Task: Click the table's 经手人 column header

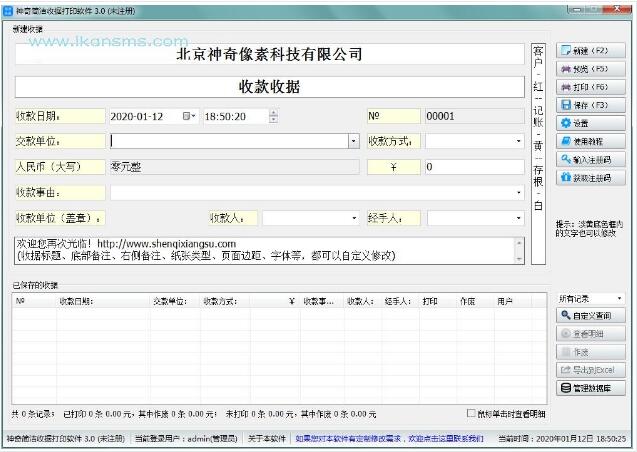Action: [401, 301]
